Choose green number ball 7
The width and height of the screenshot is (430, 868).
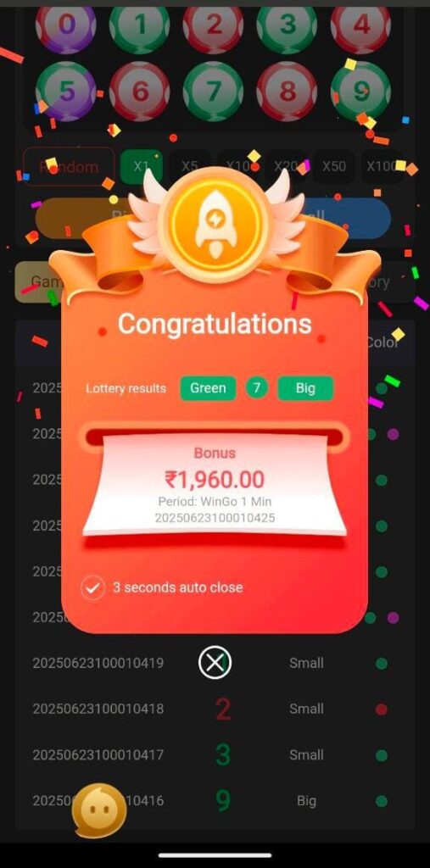214,92
